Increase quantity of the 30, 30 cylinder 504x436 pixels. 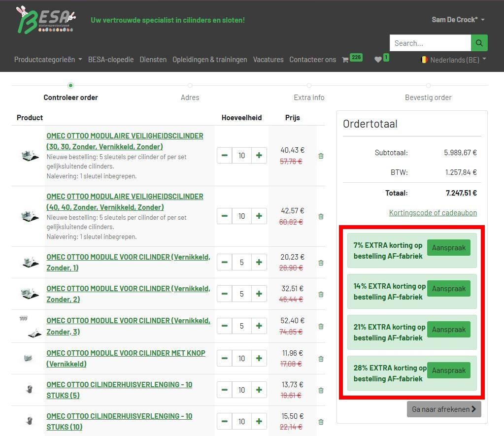click(x=259, y=155)
